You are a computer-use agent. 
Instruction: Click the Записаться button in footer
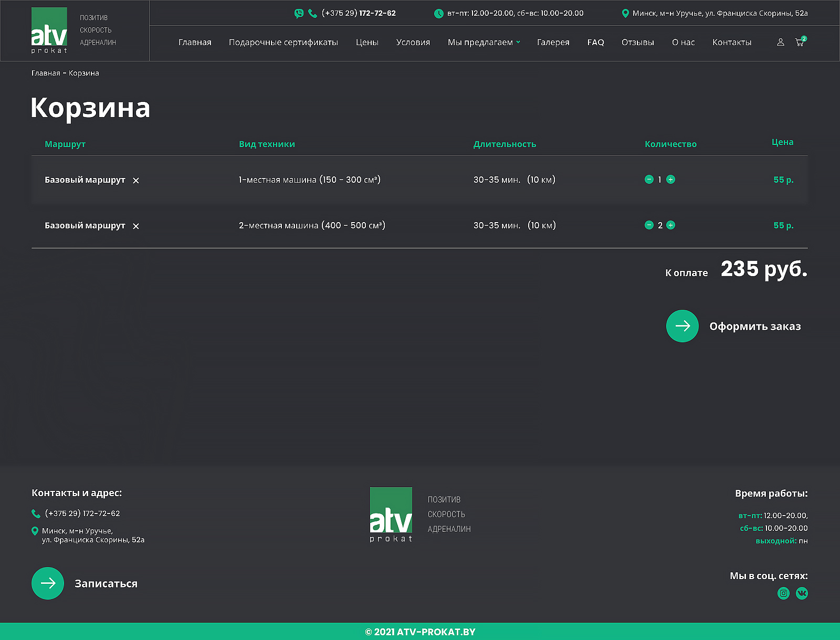(85, 583)
